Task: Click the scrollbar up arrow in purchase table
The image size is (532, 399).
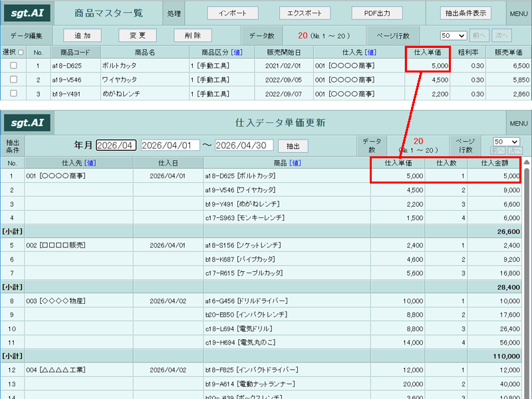Action: 527,162
